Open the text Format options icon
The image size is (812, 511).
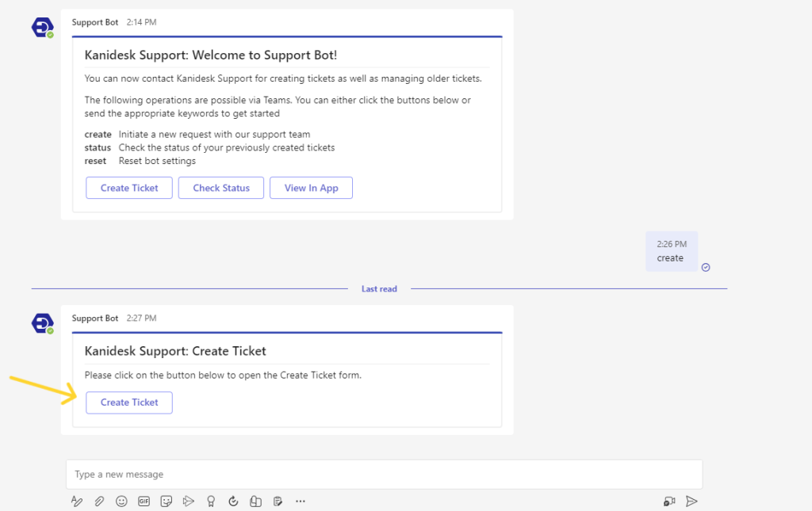click(x=77, y=501)
